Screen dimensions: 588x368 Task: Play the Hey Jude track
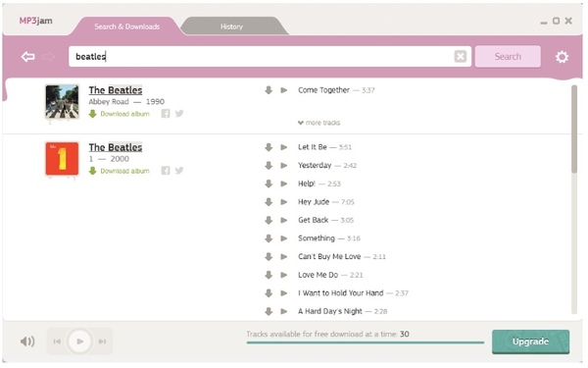(x=284, y=202)
